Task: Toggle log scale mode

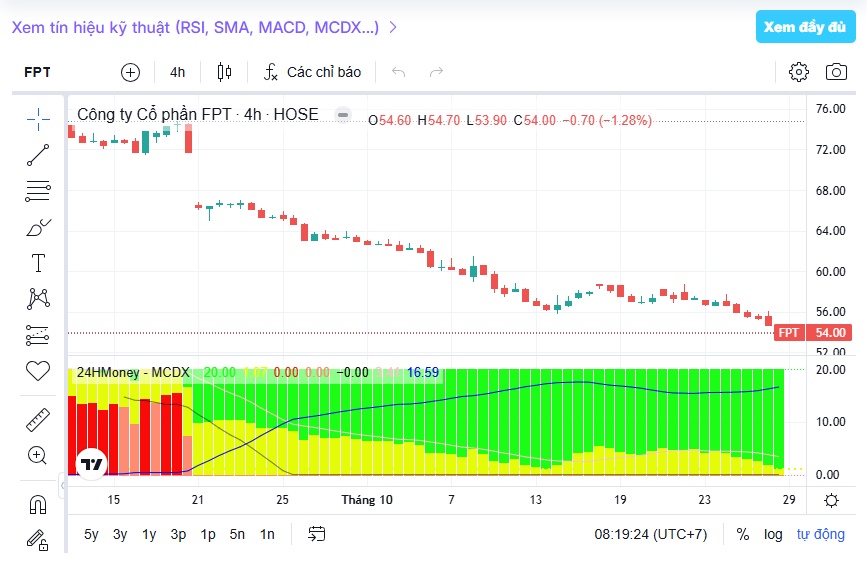Action: (773, 535)
